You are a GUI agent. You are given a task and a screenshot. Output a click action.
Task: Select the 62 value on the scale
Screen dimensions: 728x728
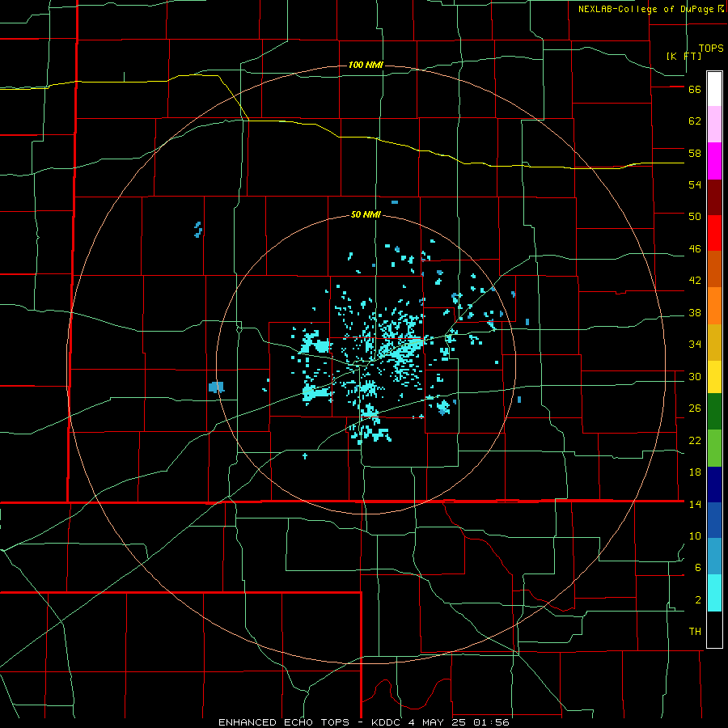(695, 121)
